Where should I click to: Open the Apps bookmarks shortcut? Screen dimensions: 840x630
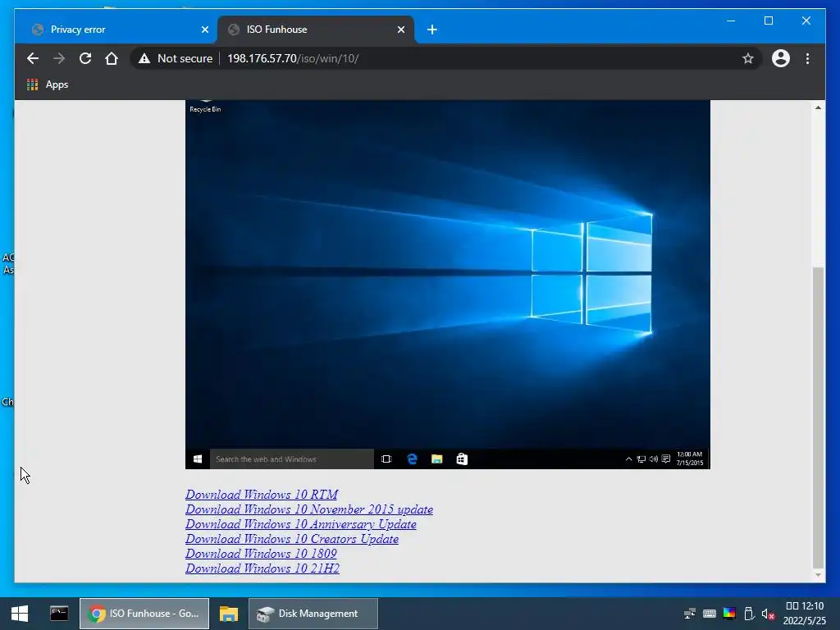[x=48, y=84]
